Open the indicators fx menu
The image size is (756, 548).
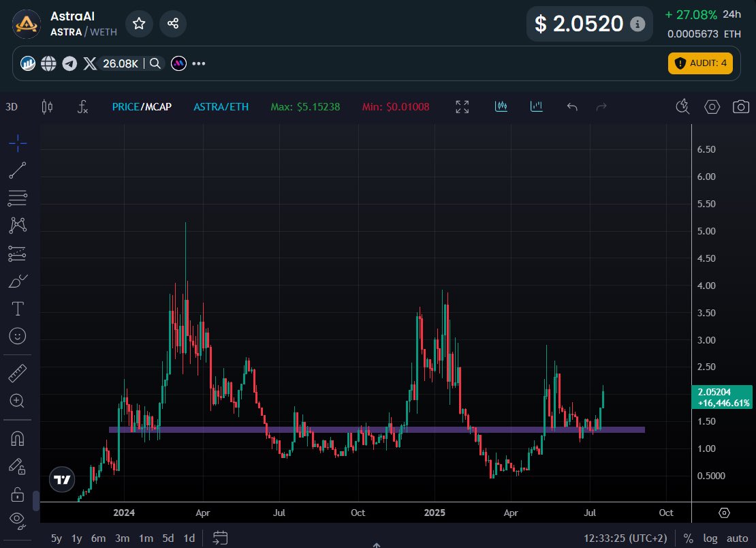[82, 106]
